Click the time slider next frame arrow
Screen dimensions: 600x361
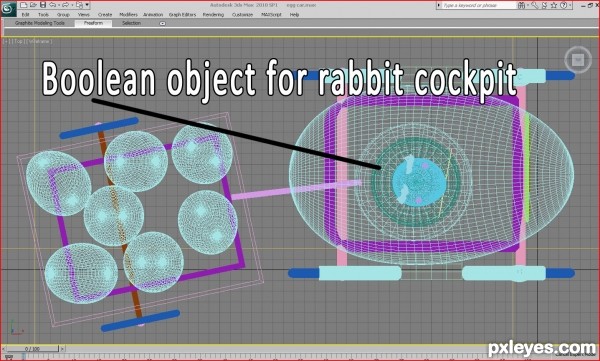(62, 349)
